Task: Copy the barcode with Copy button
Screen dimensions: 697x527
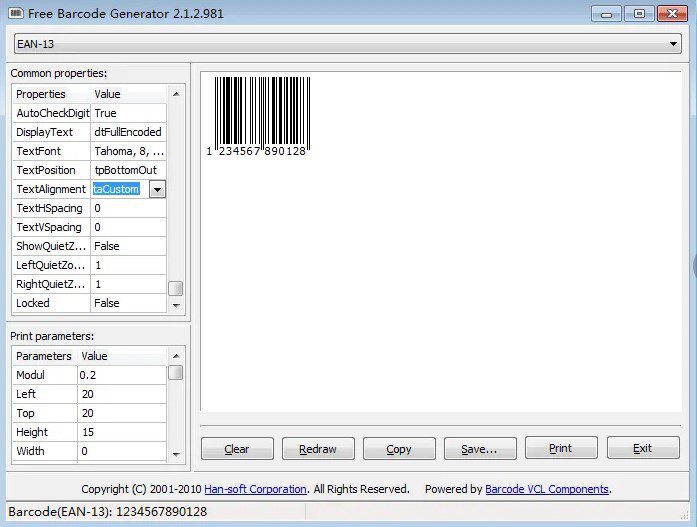Action: click(399, 448)
